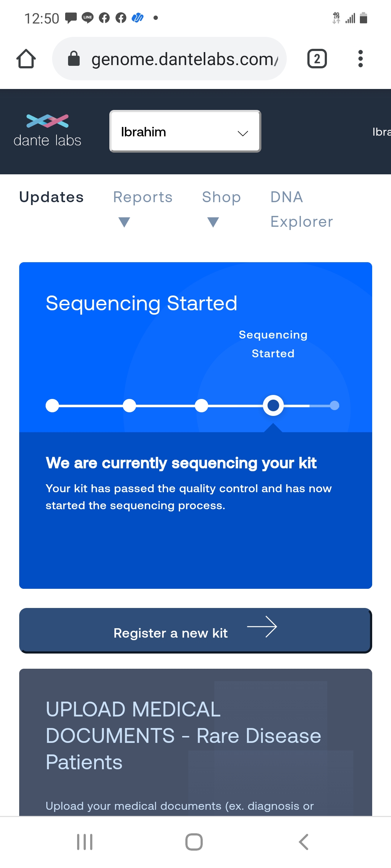Tap the genome.dantelabs.com address bar

click(185, 59)
